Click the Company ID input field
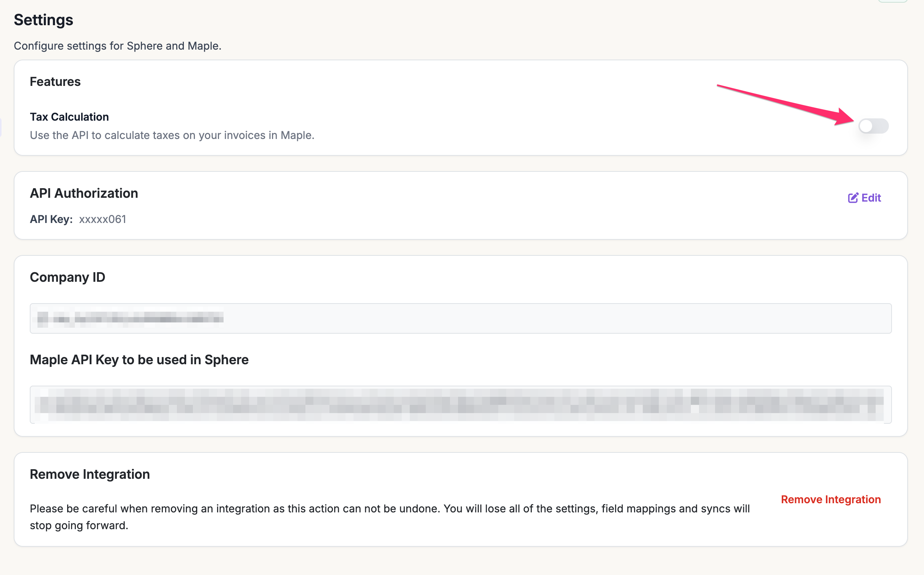Viewport: 924px width, 575px height. pyautogui.click(x=534, y=318)
